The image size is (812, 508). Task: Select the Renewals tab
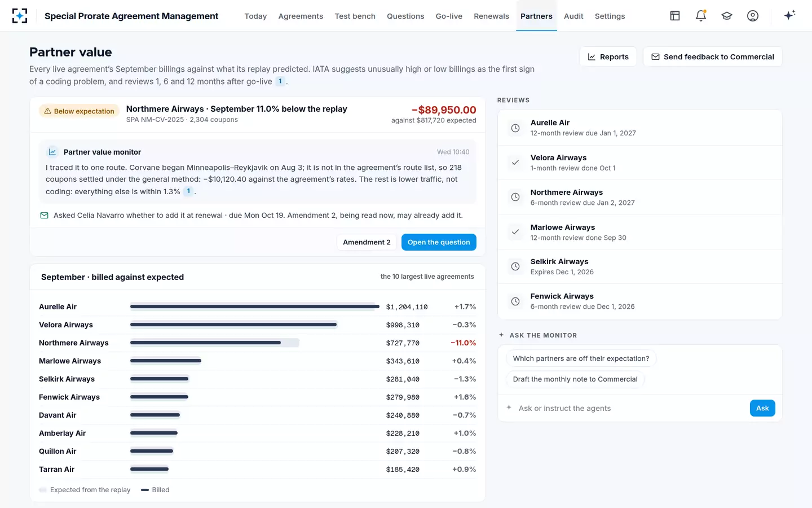click(491, 16)
